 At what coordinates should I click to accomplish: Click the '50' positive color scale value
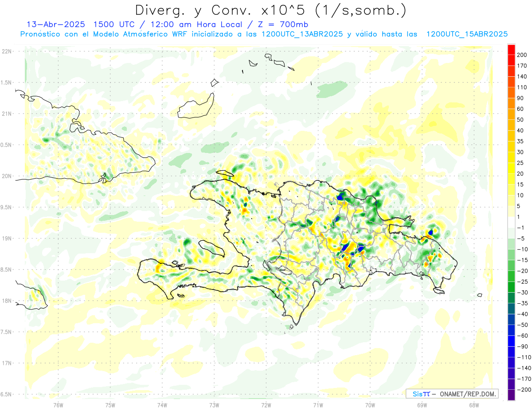pos(521,120)
